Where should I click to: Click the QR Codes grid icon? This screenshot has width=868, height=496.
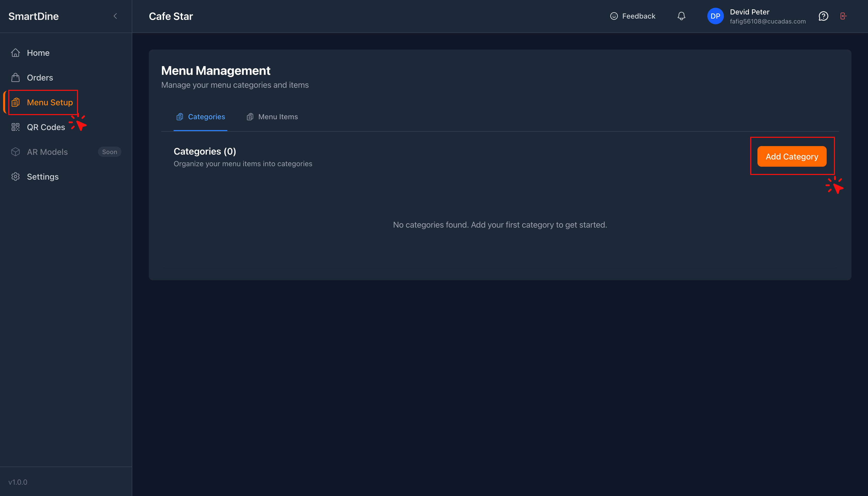click(x=15, y=127)
